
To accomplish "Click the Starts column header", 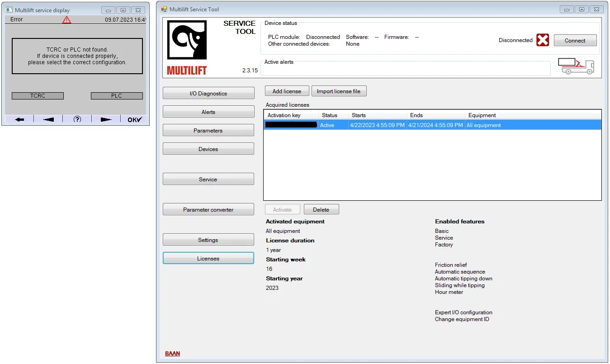I will point(378,115).
